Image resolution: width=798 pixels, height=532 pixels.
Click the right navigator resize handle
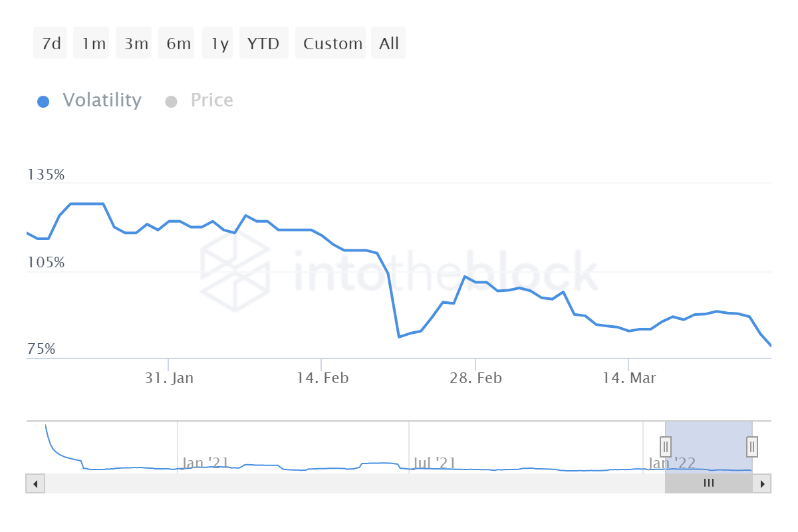tap(751, 446)
